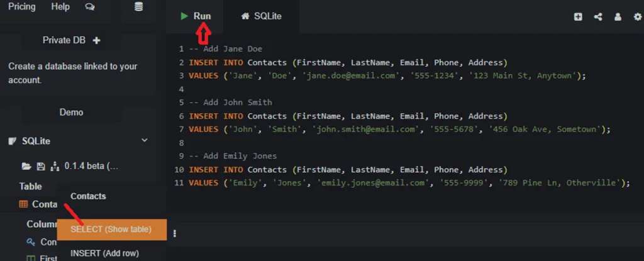Open the chat bubble icon

tap(90, 7)
